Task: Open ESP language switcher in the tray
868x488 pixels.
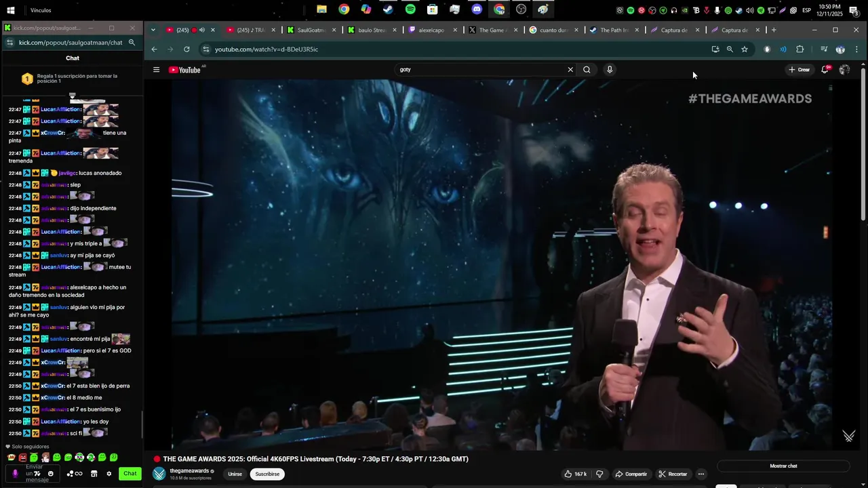Action: [x=806, y=10]
